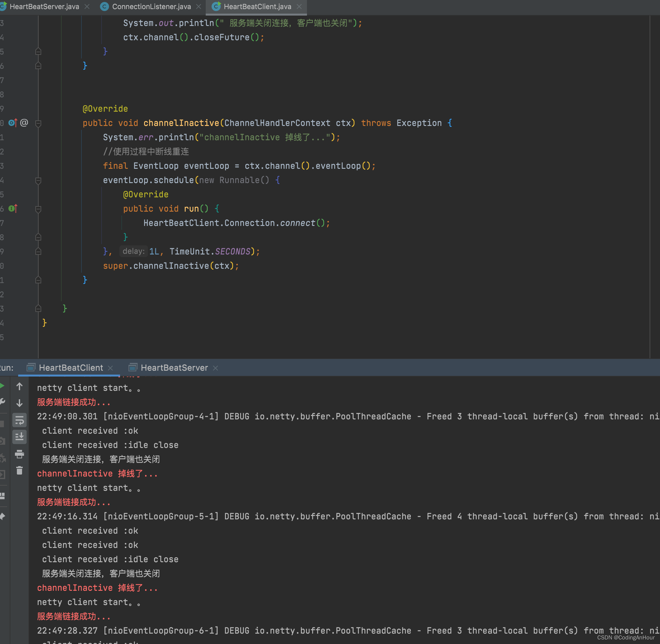Collapse the channelInactive method fold marker
Screen dimensions: 660x644
point(38,123)
